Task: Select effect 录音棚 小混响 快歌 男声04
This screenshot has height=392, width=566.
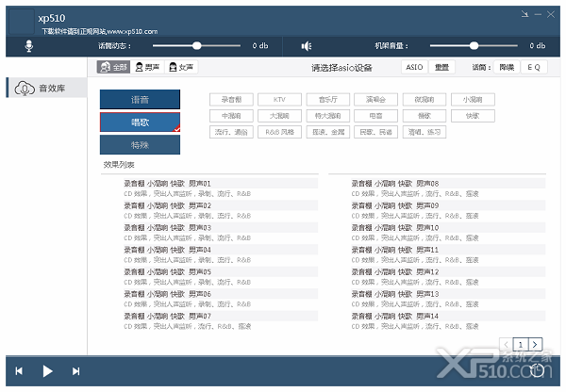Action: pyautogui.click(x=220, y=250)
